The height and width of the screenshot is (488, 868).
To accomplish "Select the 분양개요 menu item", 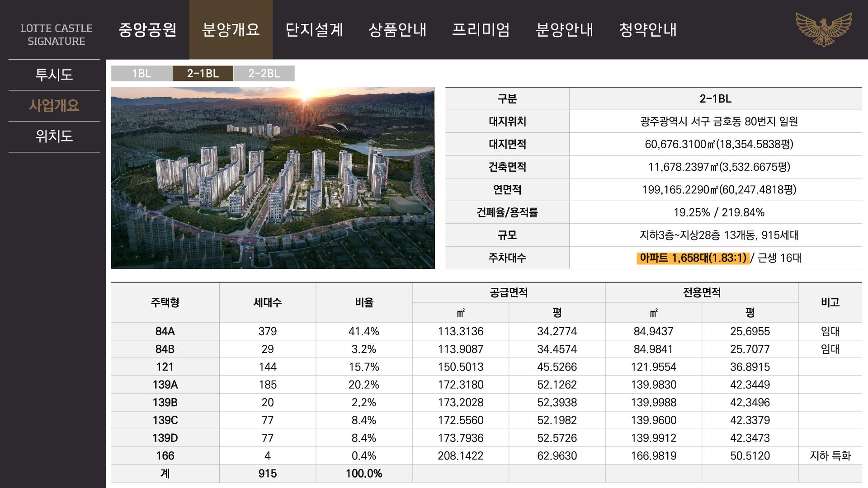I will click(231, 30).
